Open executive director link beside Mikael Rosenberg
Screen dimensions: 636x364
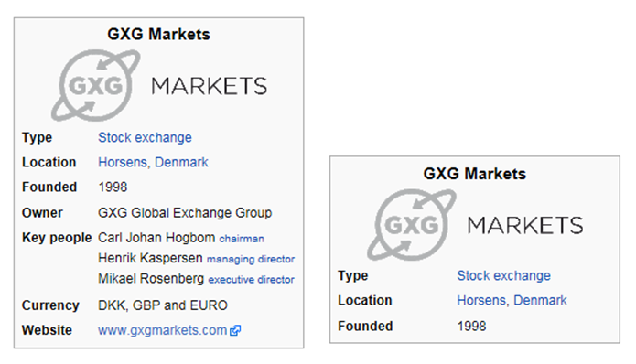pyautogui.click(x=251, y=279)
